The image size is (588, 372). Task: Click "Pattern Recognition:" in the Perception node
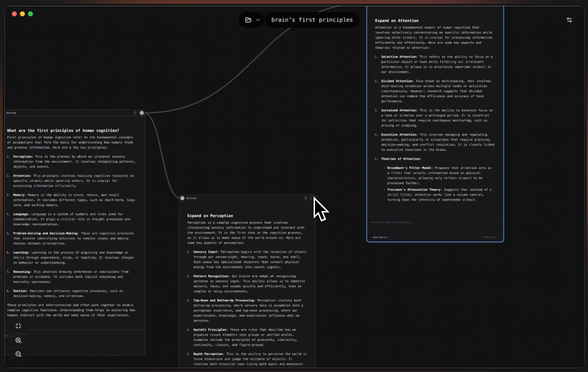[211, 276]
